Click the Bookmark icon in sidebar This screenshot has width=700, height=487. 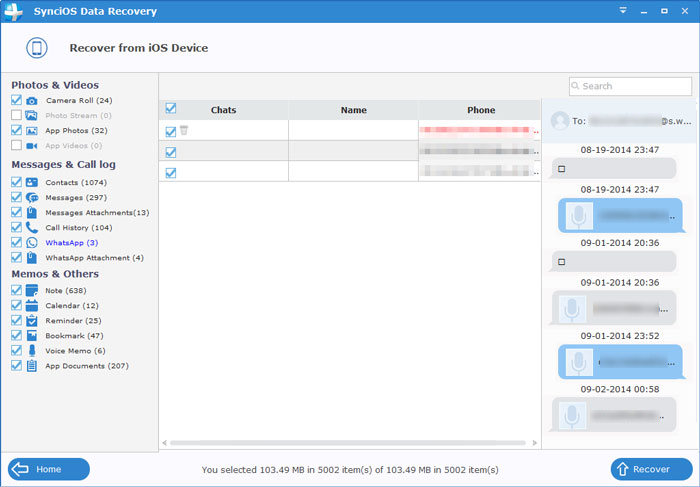point(32,336)
